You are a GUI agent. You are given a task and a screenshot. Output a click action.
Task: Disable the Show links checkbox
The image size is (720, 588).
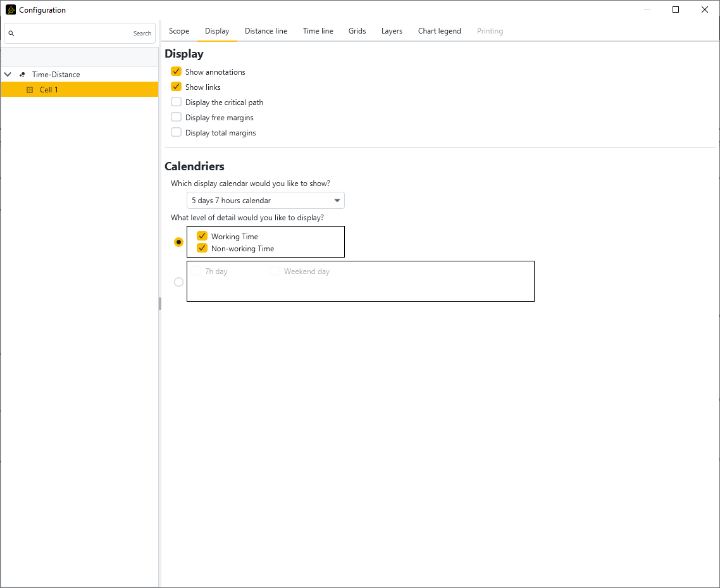[x=177, y=87]
